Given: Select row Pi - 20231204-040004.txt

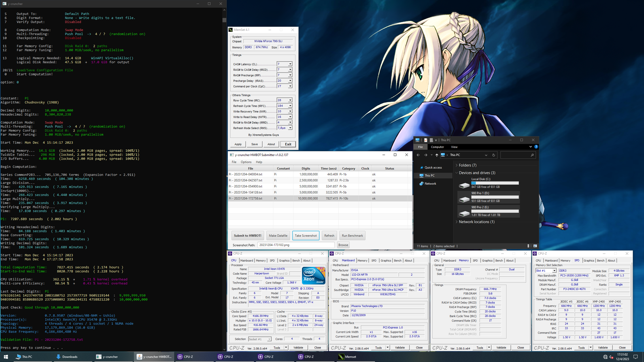Looking at the screenshot, I should click(320, 174).
